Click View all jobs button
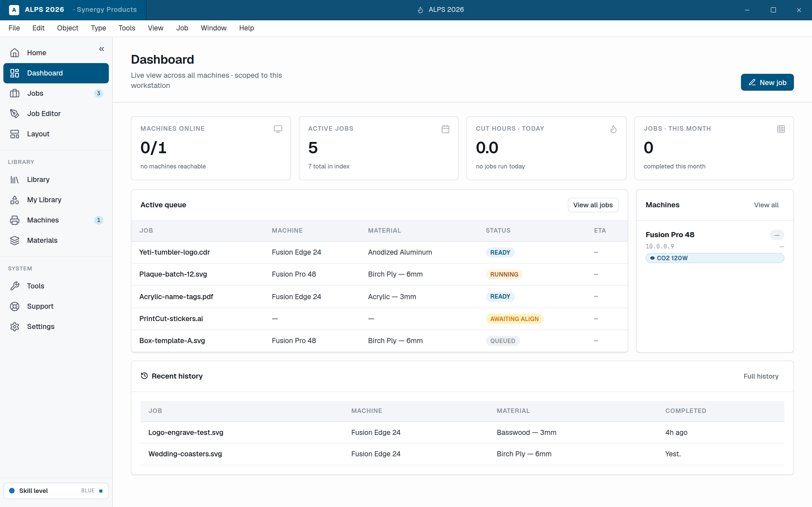812x507 pixels. (x=593, y=205)
